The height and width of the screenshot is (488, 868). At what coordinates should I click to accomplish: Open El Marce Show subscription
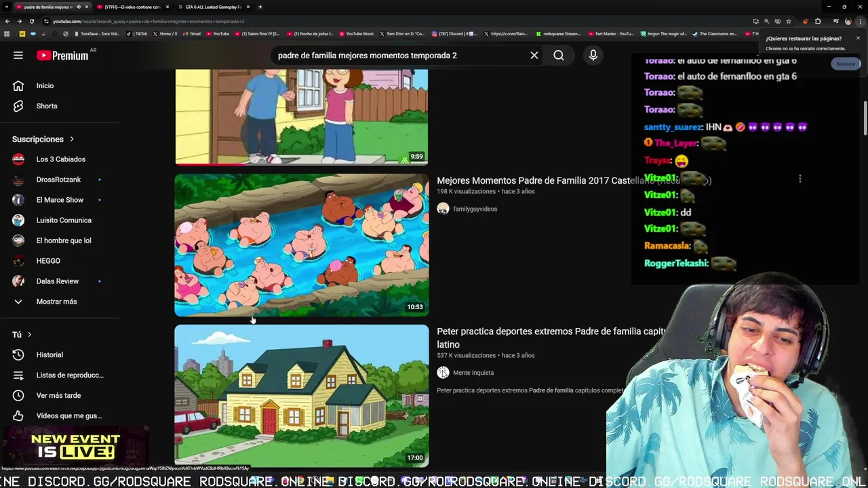[60, 200]
